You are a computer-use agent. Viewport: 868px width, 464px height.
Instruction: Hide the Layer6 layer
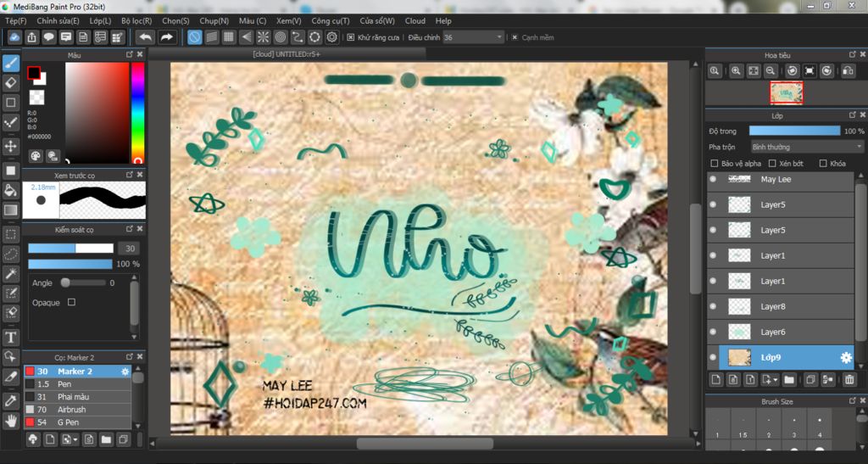[x=713, y=332]
